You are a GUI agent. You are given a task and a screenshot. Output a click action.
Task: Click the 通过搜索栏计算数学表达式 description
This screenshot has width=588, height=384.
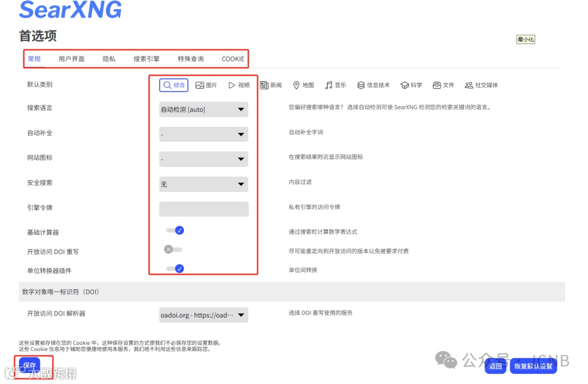[x=323, y=232]
